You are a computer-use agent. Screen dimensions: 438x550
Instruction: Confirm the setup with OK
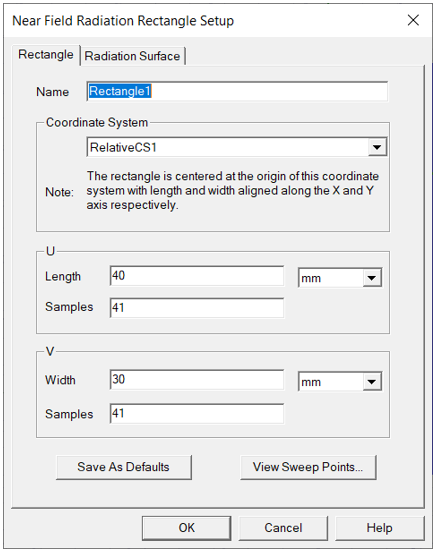click(x=187, y=528)
